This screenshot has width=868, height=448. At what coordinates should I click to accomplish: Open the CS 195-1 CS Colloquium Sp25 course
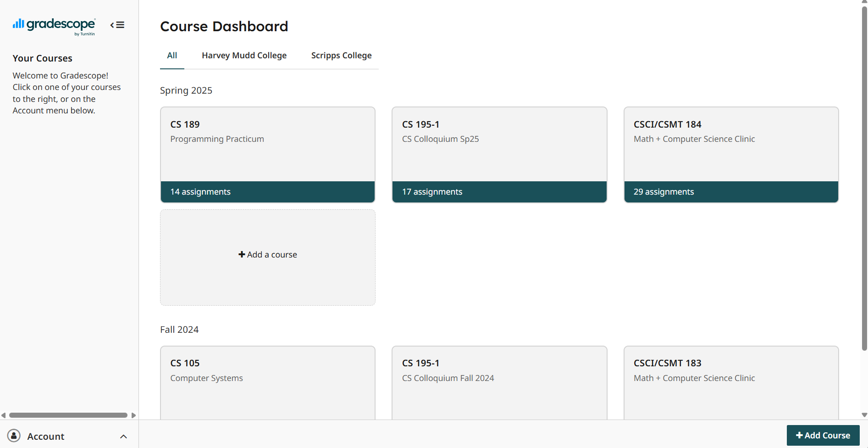(x=499, y=155)
